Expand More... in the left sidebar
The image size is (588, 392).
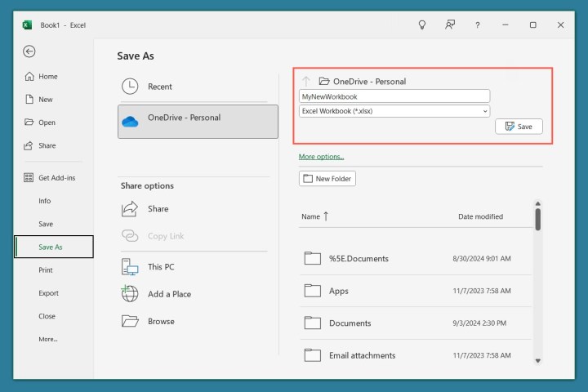[x=47, y=339]
